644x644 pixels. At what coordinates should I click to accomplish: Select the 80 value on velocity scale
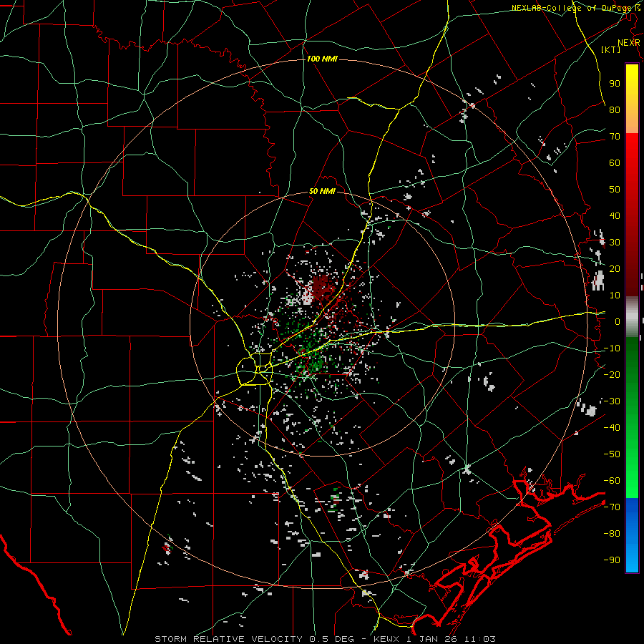click(615, 109)
